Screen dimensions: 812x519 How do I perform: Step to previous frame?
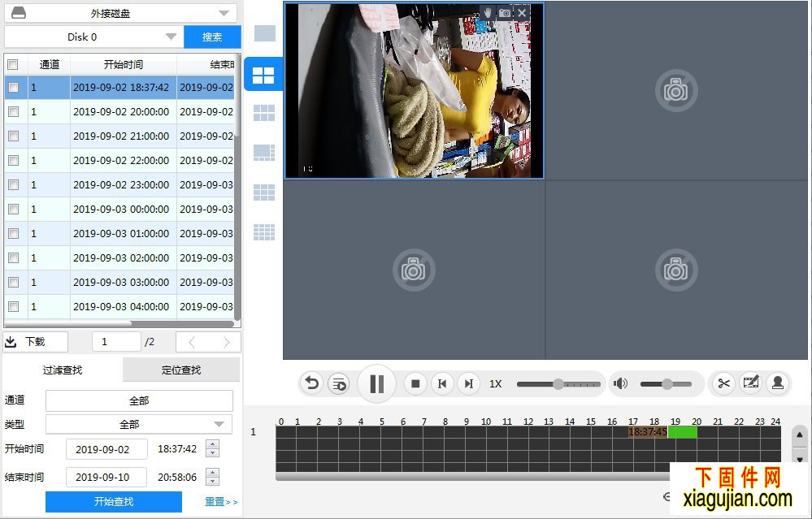click(x=442, y=384)
